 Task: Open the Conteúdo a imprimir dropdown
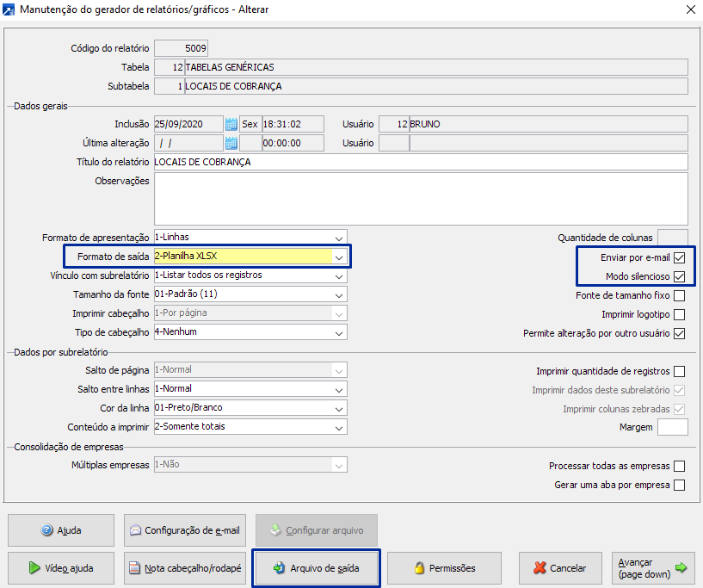(x=339, y=427)
